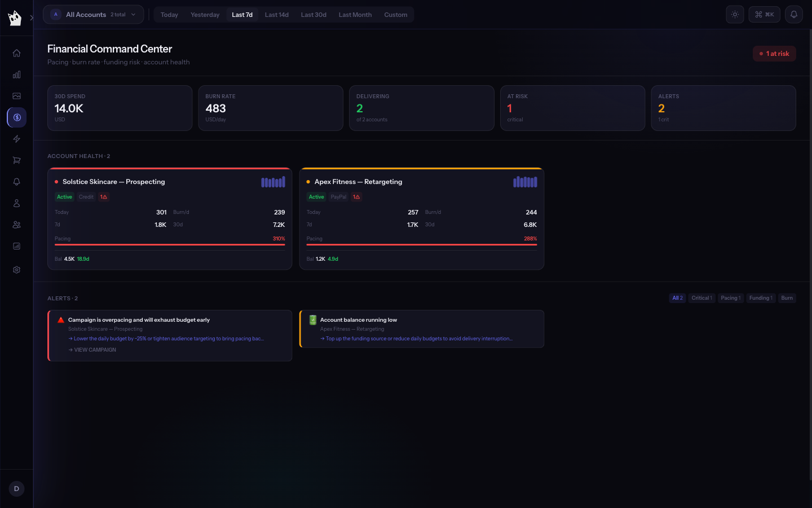Image resolution: width=812 pixels, height=508 pixels.
Task: Toggle the light theme sun icon
Action: click(735, 15)
